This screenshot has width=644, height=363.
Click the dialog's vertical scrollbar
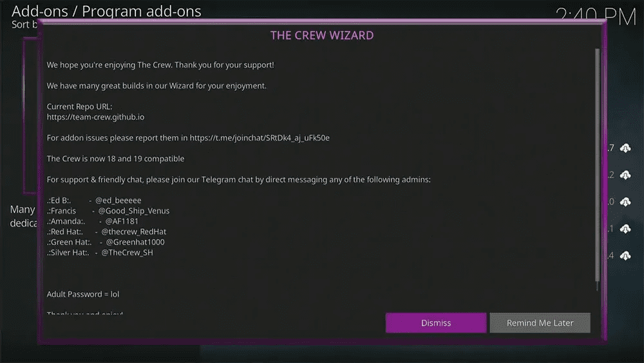point(597,170)
